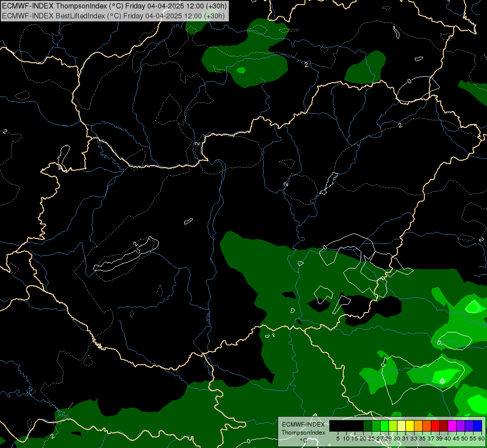Viewport: 487px width, 448px height.
Task: Click the BestLiftedIndex title line at top
Action: click(x=113, y=16)
